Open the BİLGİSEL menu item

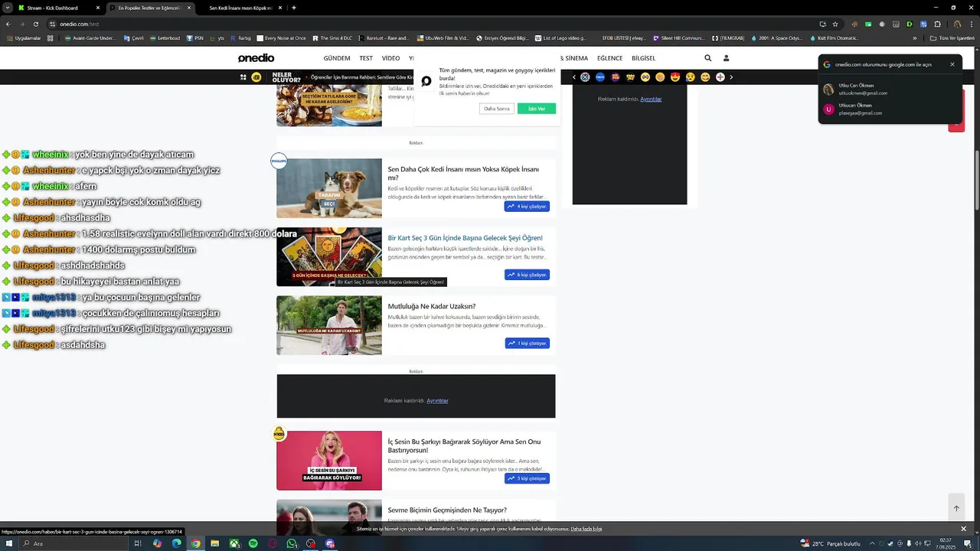tap(644, 58)
